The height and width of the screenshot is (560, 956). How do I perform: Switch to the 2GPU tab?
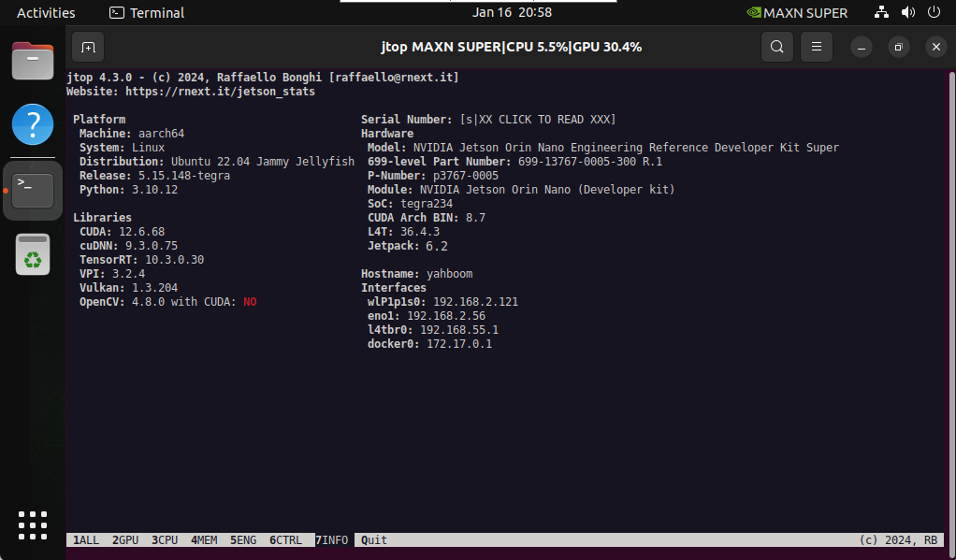point(125,540)
